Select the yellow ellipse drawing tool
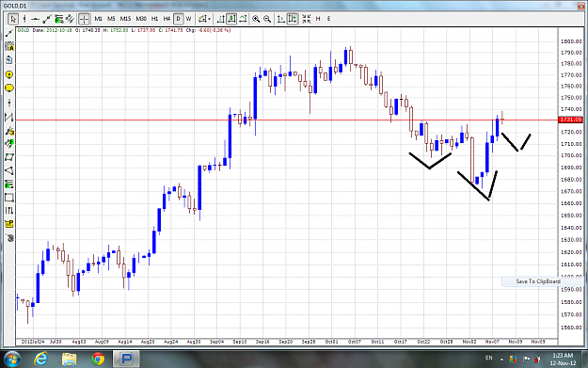This screenshot has width=588, height=368. (9, 88)
